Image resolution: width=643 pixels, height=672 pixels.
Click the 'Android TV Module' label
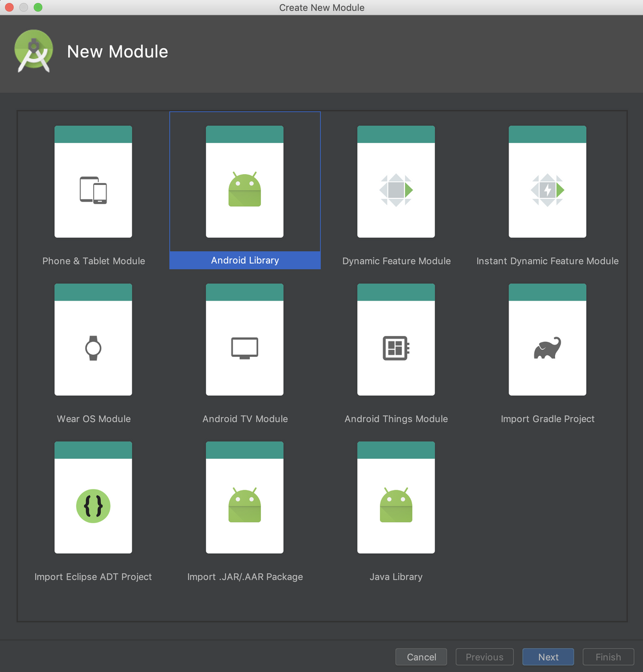(245, 419)
